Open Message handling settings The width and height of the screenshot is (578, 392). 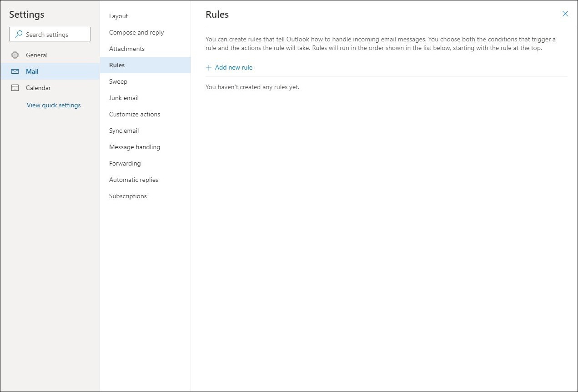click(x=146, y=147)
